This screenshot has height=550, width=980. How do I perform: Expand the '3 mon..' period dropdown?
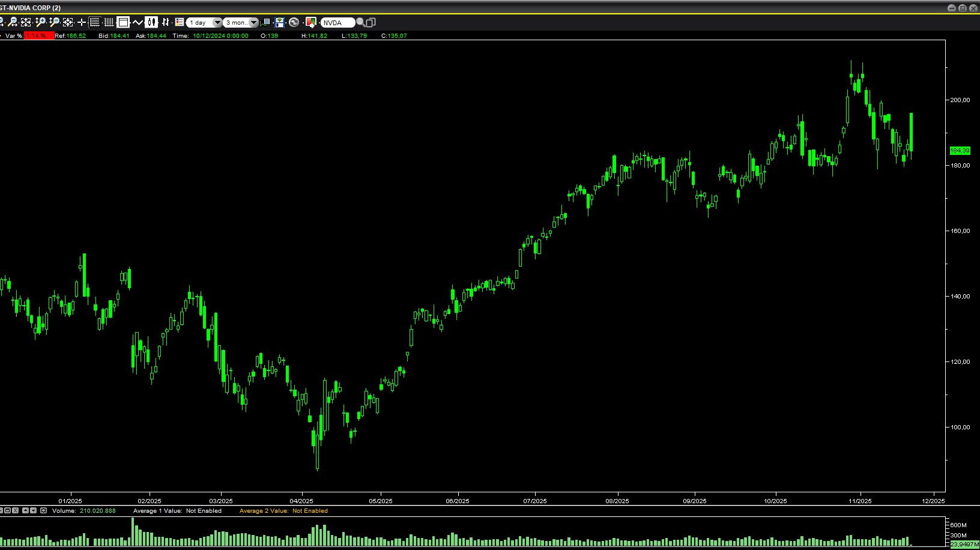pos(253,23)
